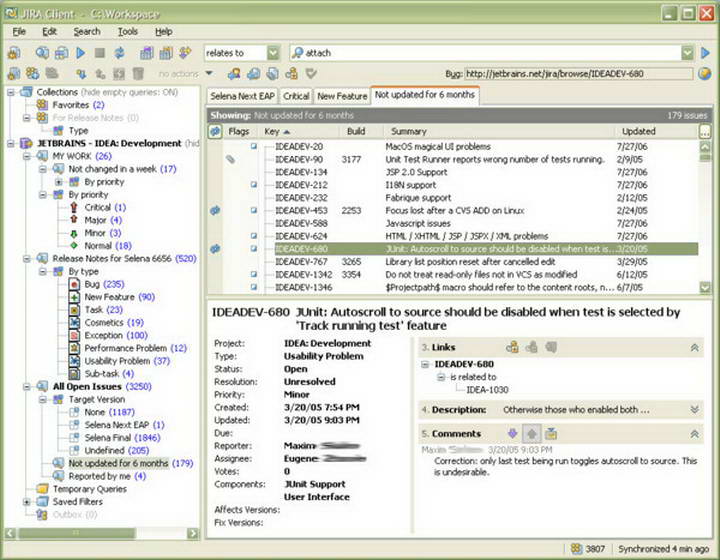This screenshot has height=560, width=720.
Task: Open the Edit menu
Action: [x=49, y=31]
